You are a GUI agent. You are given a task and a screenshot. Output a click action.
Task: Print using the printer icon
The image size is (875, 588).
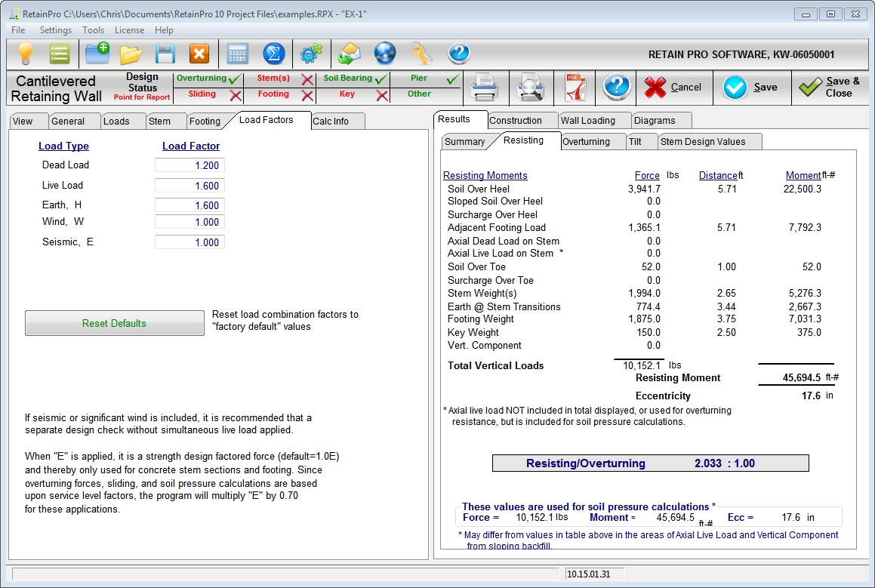point(485,88)
